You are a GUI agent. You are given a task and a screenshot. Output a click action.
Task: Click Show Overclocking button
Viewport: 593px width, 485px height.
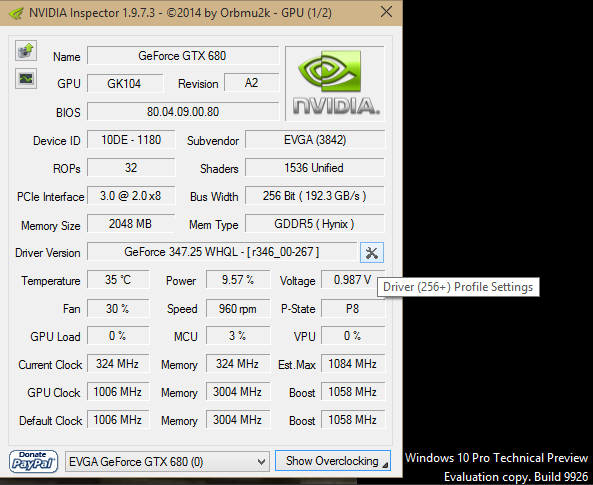click(333, 461)
